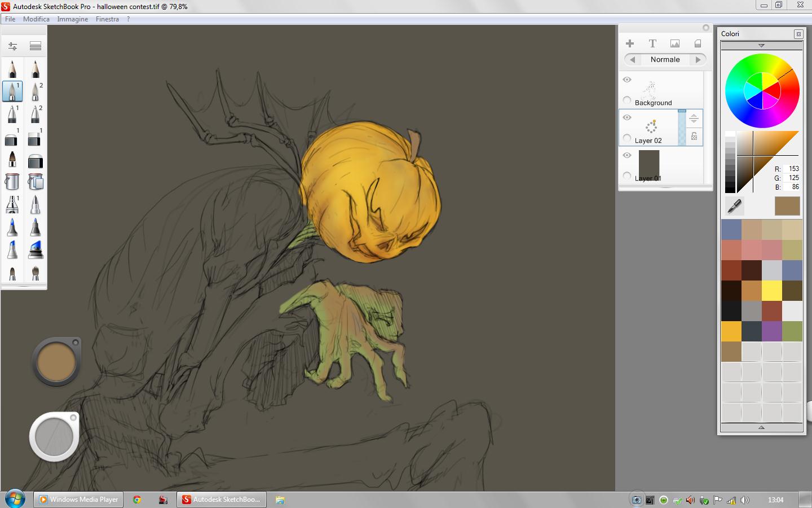The height and width of the screenshot is (508, 812).
Task: Select the paint bucket fill tool
Action: click(x=12, y=182)
